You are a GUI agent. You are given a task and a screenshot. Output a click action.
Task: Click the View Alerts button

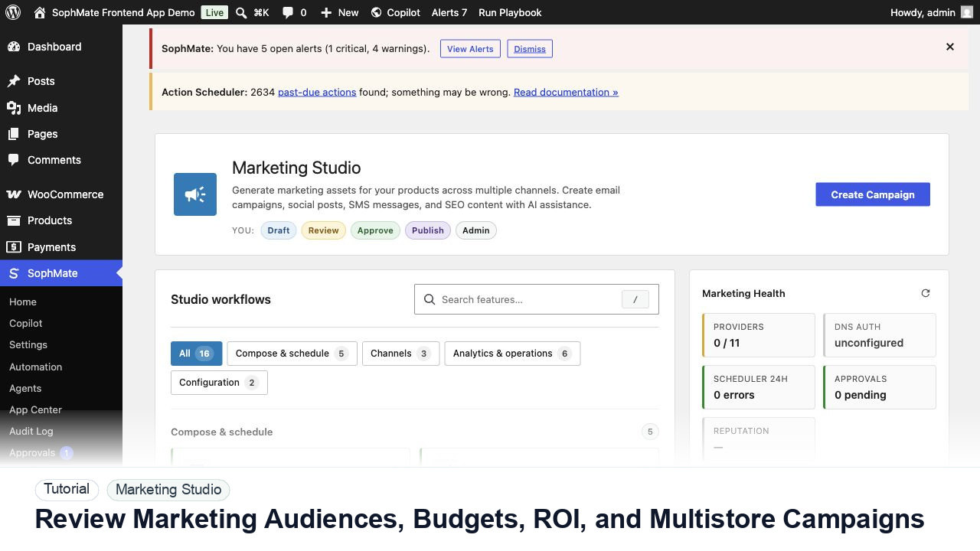(x=470, y=49)
